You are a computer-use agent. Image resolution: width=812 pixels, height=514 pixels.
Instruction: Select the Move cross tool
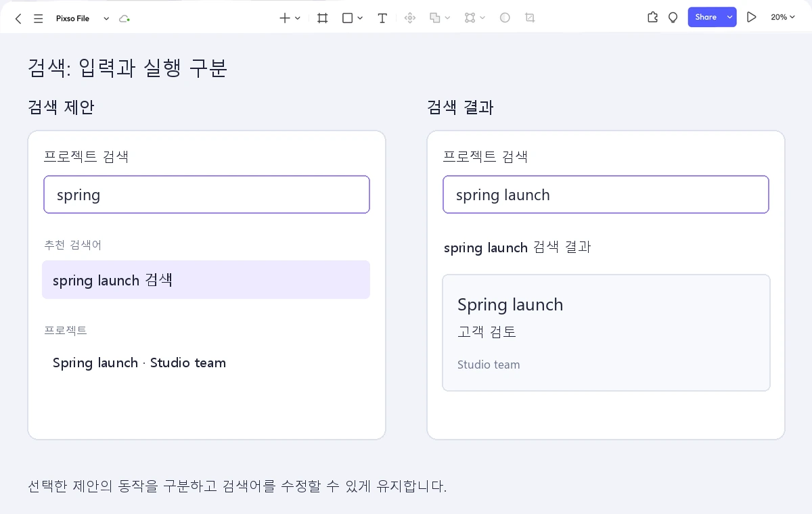(x=285, y=18)
